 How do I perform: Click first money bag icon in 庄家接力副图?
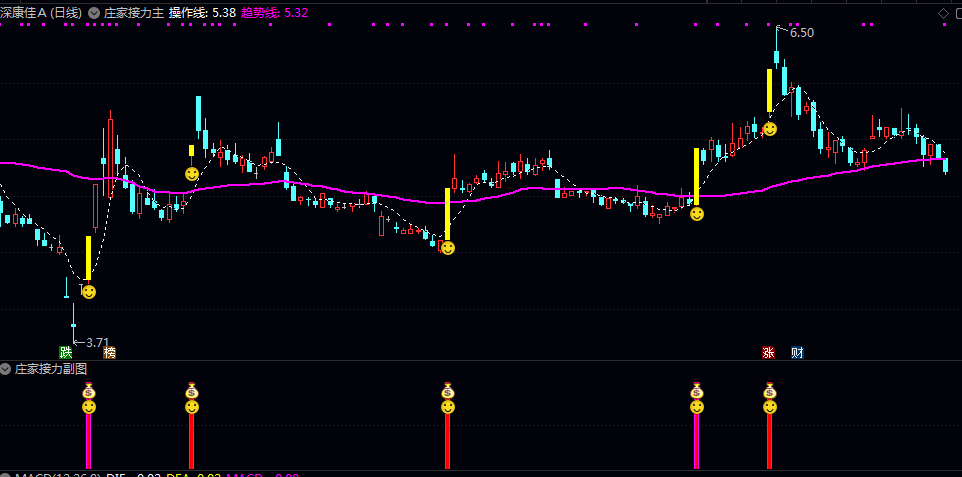[89, 390]
